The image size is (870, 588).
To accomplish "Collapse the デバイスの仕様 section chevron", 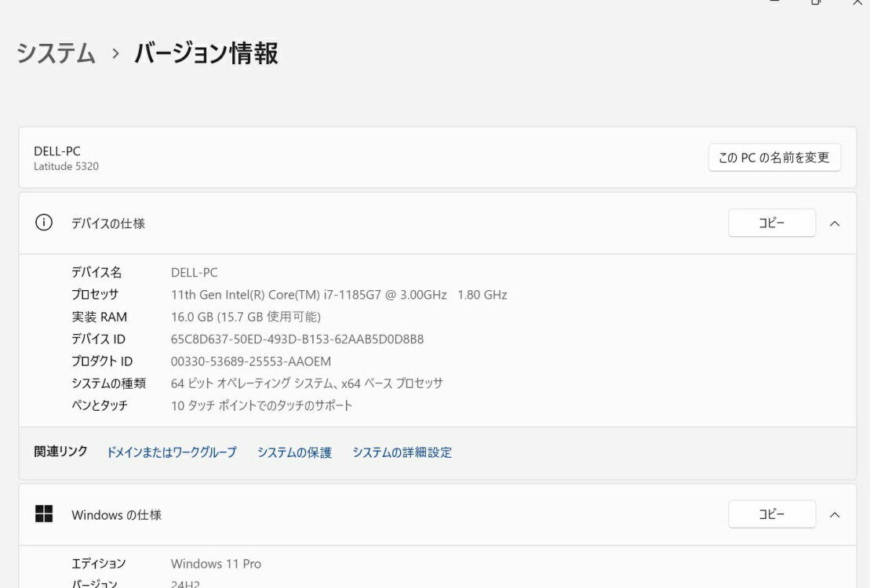I will 835,223.
